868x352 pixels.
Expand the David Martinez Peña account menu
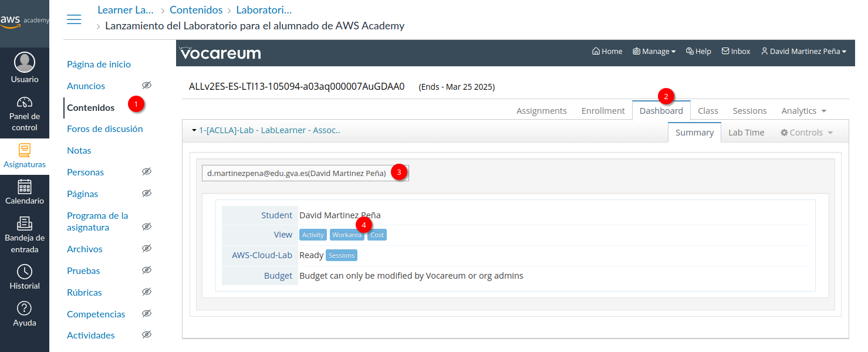pos(803,51)
